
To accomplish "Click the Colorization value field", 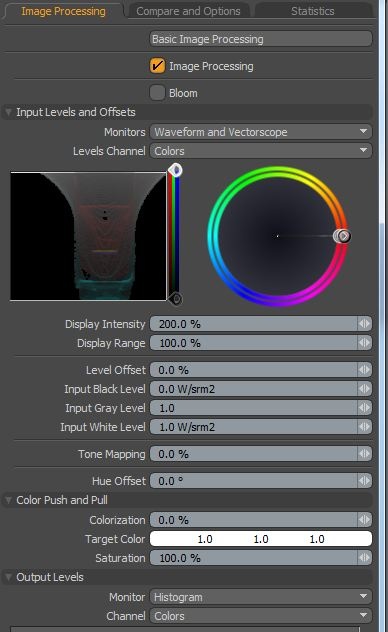I will (253, 520).
